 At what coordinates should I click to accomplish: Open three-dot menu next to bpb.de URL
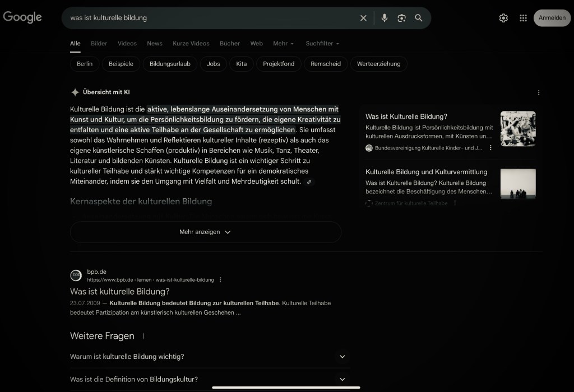click(220, 280)
